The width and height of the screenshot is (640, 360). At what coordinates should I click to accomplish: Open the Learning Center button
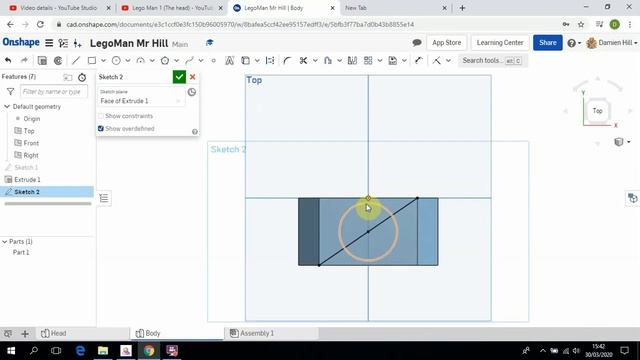[x=500, y=42]
